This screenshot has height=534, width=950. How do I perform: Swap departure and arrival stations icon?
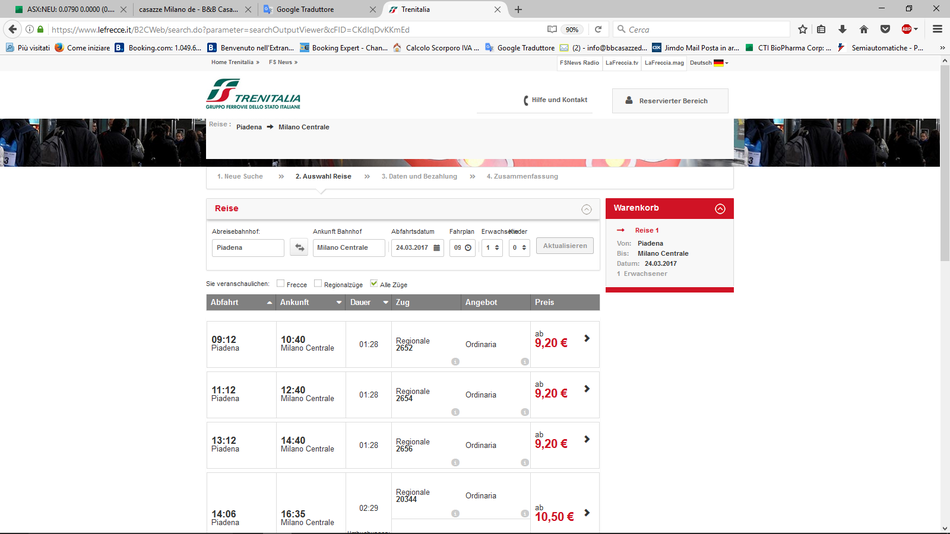coord(299,247)
